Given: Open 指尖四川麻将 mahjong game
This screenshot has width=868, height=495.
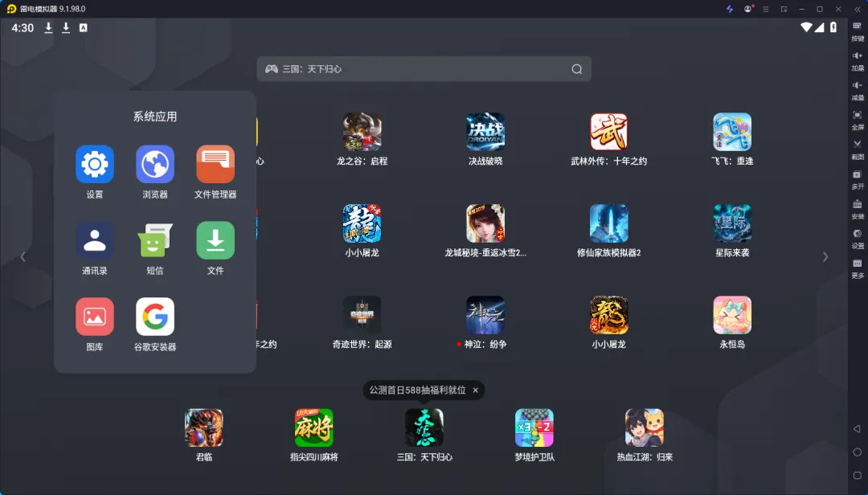Looking at the screenshot, I should coord(314,428).
